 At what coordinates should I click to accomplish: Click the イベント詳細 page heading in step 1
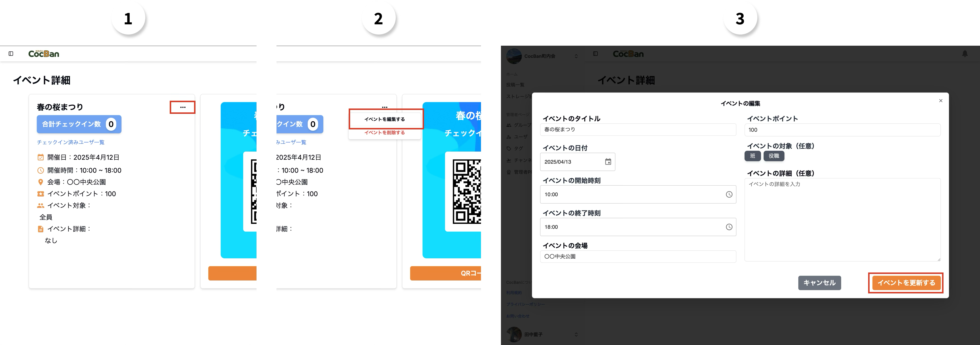click(x=42, y=80)
